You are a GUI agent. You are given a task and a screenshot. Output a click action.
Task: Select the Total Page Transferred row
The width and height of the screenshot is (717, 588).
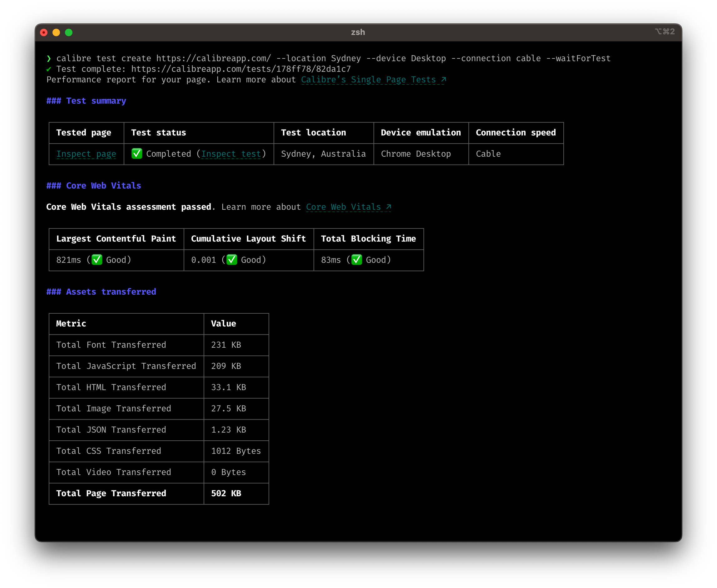111,493
